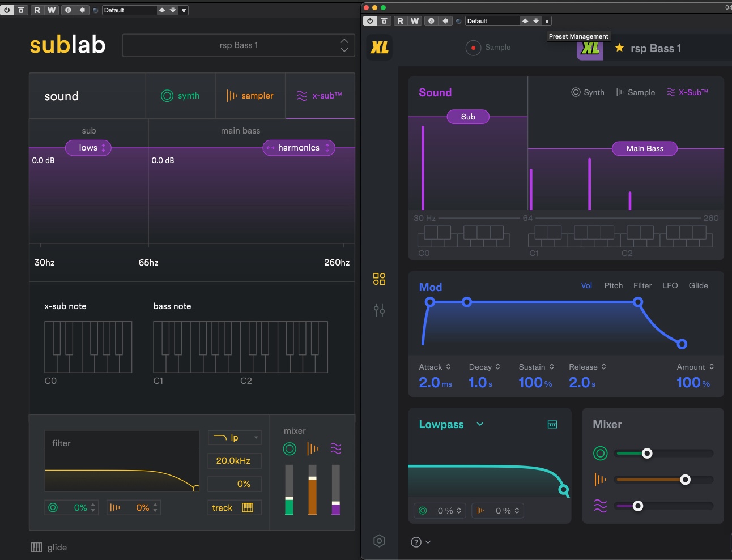Open the mixer sliders icon in the sidebar
Viewport: 732px width, 560px height.
coord(379,310)
